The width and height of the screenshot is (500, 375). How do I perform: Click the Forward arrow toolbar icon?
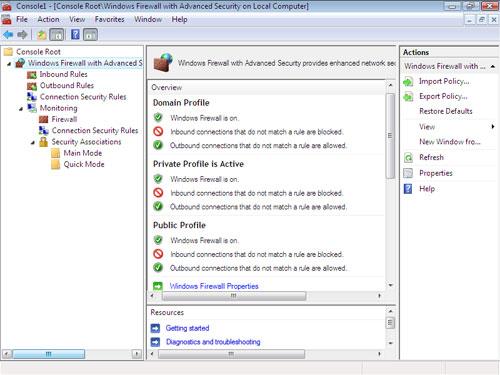[x=22, y=34]
